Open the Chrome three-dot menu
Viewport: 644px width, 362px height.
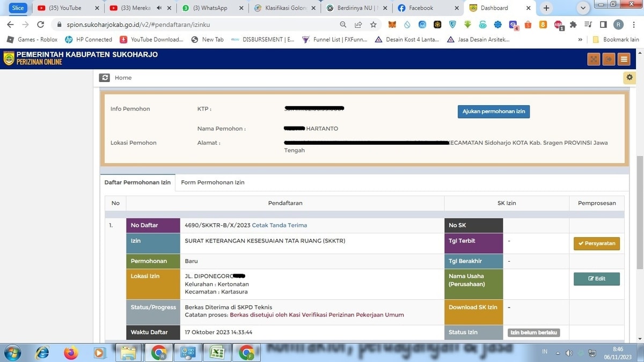(x=634, y=25)
